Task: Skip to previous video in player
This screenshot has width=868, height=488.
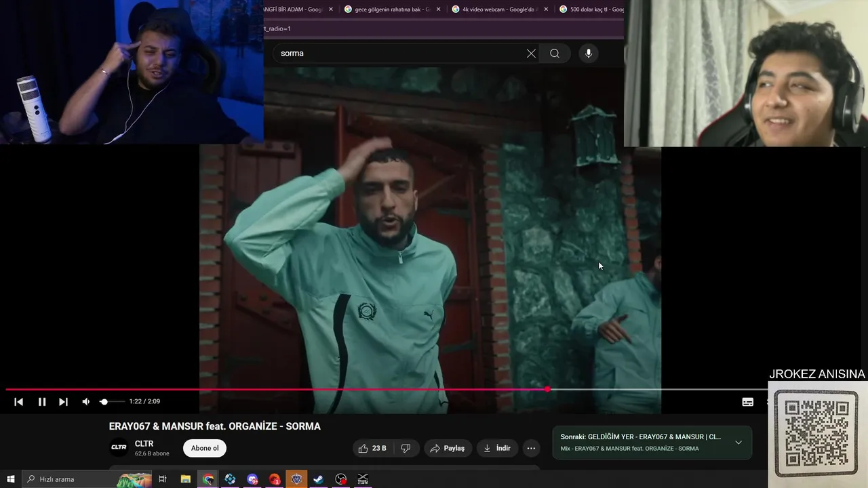Action: coord(19,402)
